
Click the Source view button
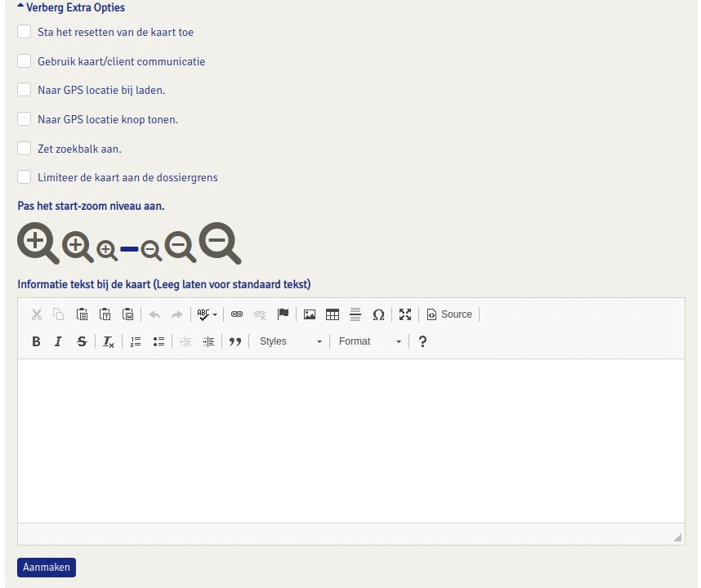point(449,314)
